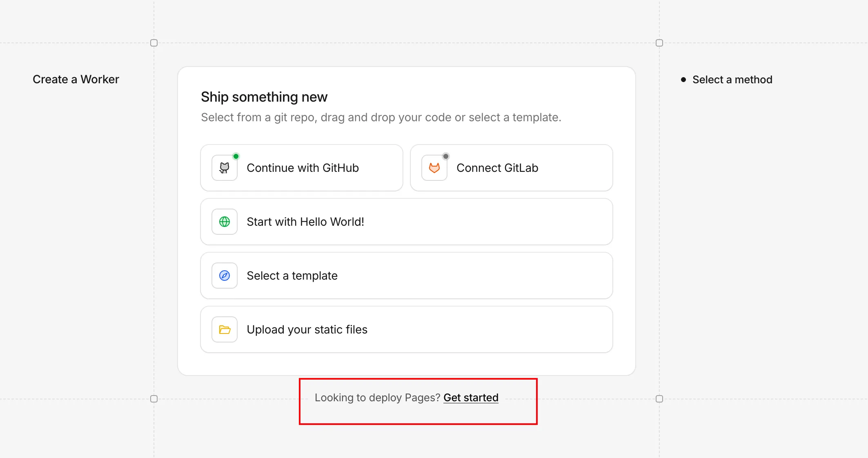Screen dimensions: 868x458
Task: Click the Ship something new heading
Action: (x=264, y=97)
